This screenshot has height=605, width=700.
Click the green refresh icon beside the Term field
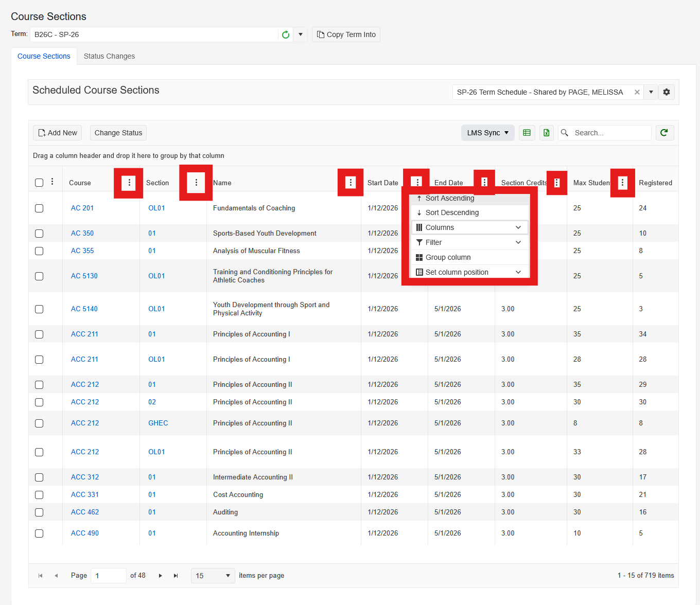tap(286, 34)
